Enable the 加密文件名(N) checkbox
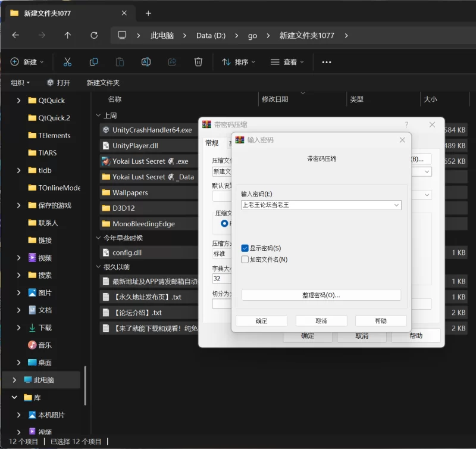The width and height of the screenshot is (476, 449). (245, 260)
